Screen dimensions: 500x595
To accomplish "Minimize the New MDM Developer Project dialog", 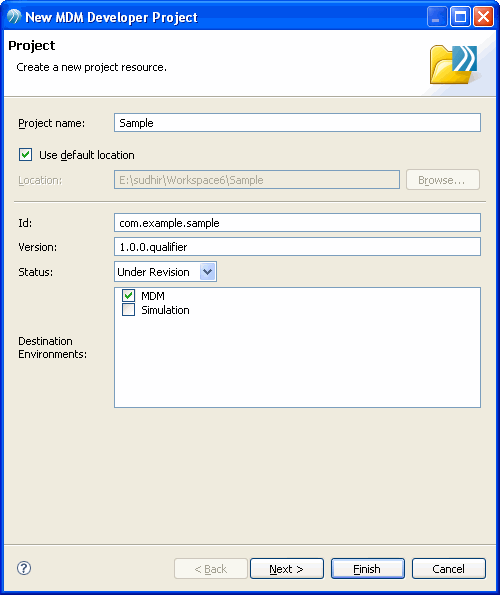I will [x=437, y=17].
